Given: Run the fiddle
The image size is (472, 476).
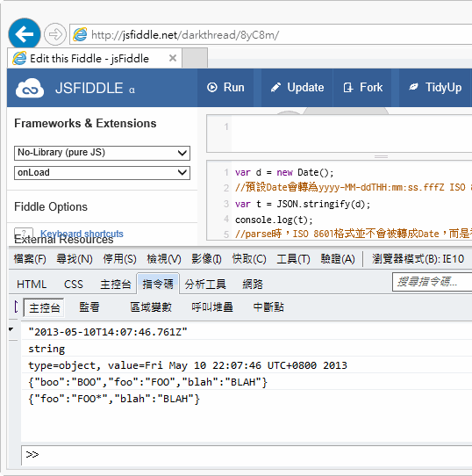Looking at the screenshot, I should coord(225,88).
